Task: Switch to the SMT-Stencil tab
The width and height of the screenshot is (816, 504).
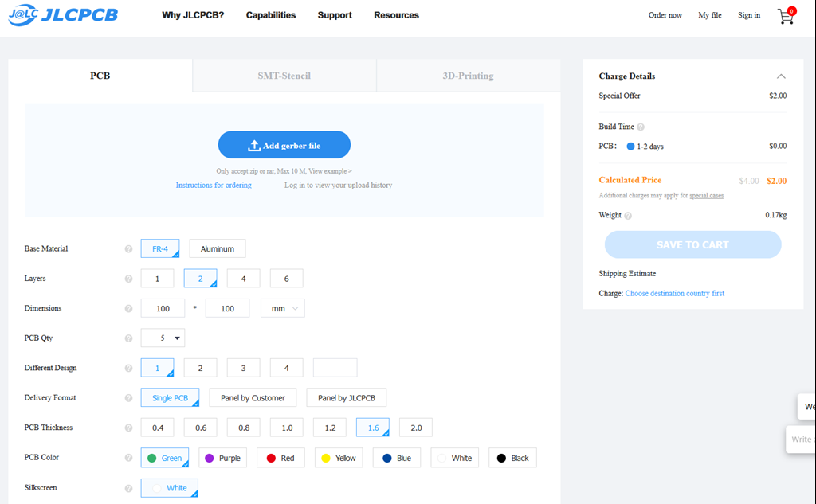Action: (x=284, y=76)
